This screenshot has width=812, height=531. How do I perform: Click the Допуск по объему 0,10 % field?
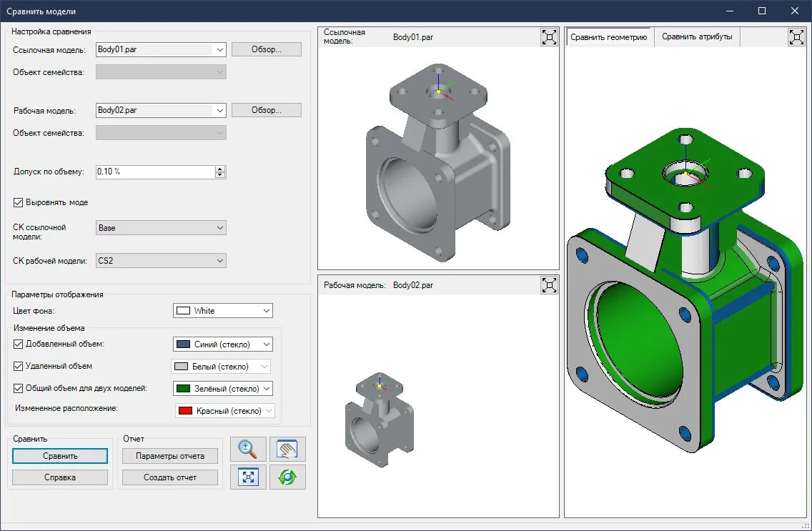[x=155, y=172]
